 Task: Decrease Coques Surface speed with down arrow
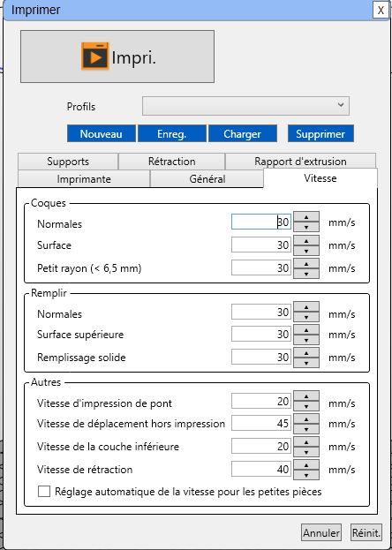306,251
